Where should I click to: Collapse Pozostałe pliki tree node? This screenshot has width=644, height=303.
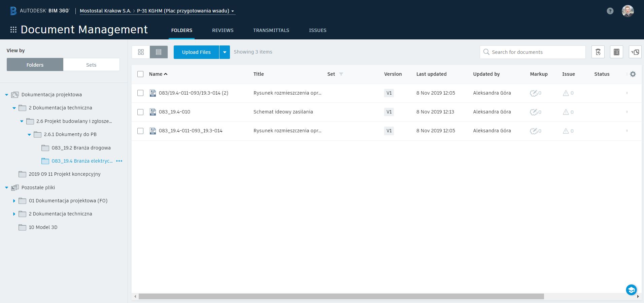click(6, 188)
